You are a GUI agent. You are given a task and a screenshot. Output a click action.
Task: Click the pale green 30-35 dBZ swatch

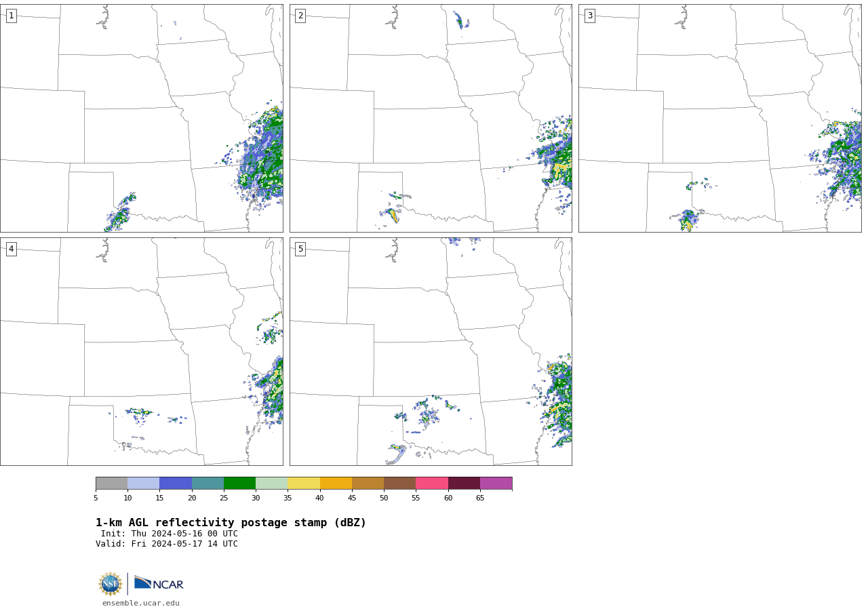point(271,483)
